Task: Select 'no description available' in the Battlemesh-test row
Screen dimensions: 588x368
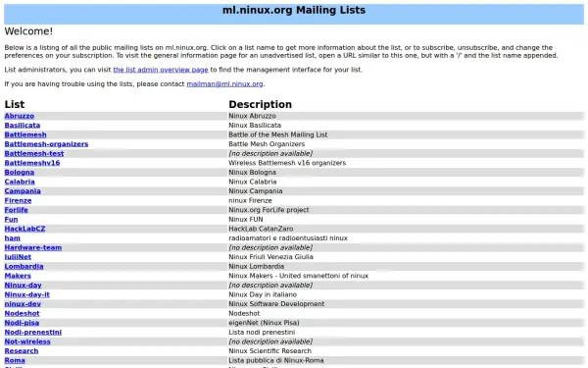Action: pos(270,154)
